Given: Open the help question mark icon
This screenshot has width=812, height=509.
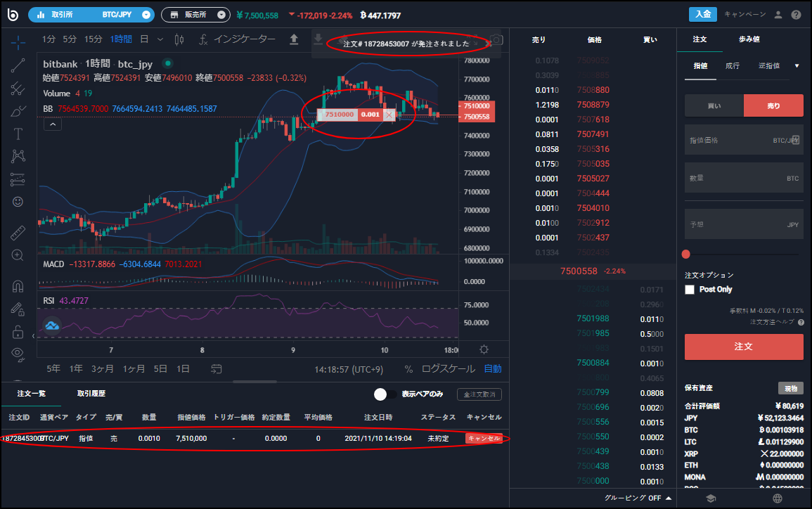Looking at the screenshot, I should pos(796,15).
